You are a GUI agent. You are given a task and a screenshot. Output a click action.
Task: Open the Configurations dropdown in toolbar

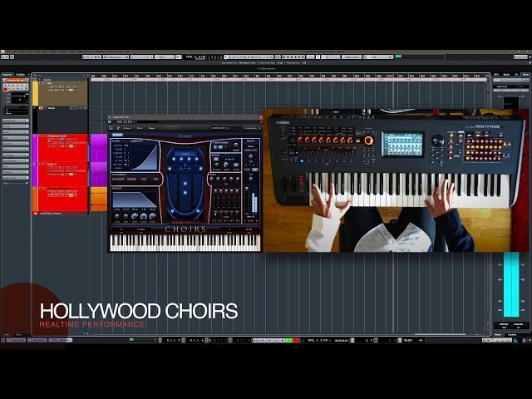[x=116, y=57]
